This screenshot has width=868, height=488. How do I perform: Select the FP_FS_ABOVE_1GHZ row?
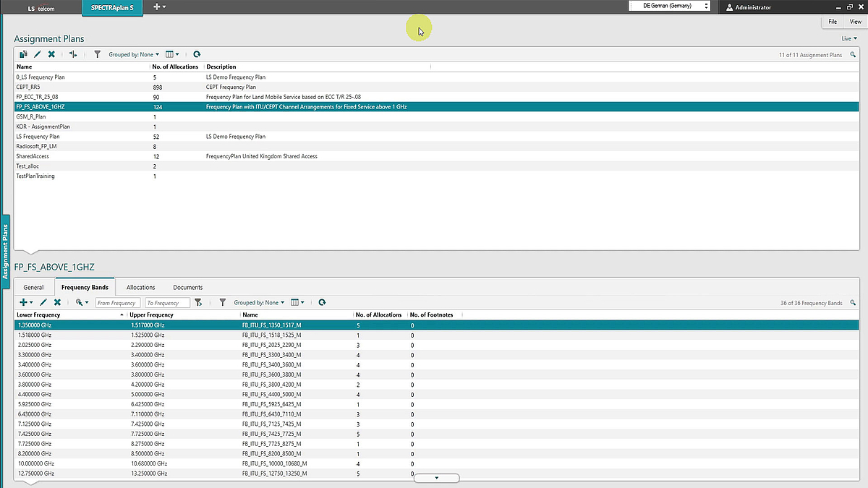pyautogui.click(x=436, y=106)
